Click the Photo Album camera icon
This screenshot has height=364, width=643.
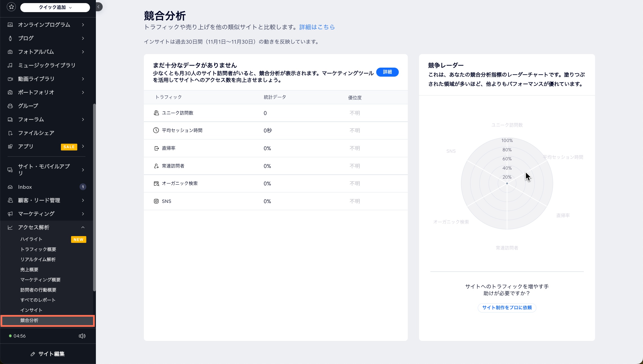10,52
